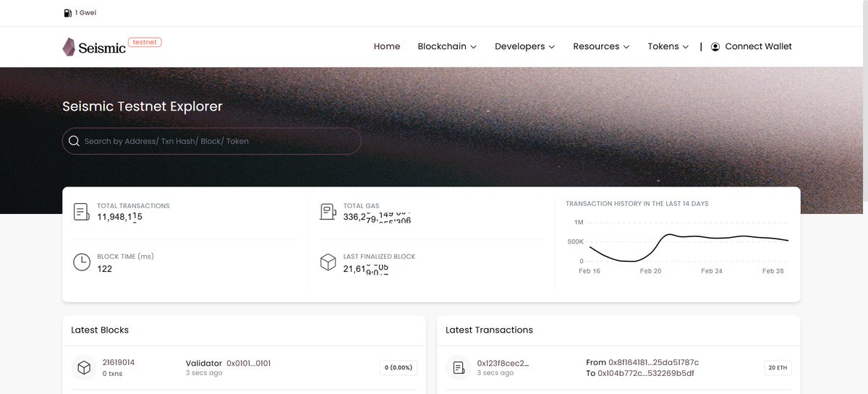
Task: Click the 20 ETH amount badge
Action: click(778, 368)
